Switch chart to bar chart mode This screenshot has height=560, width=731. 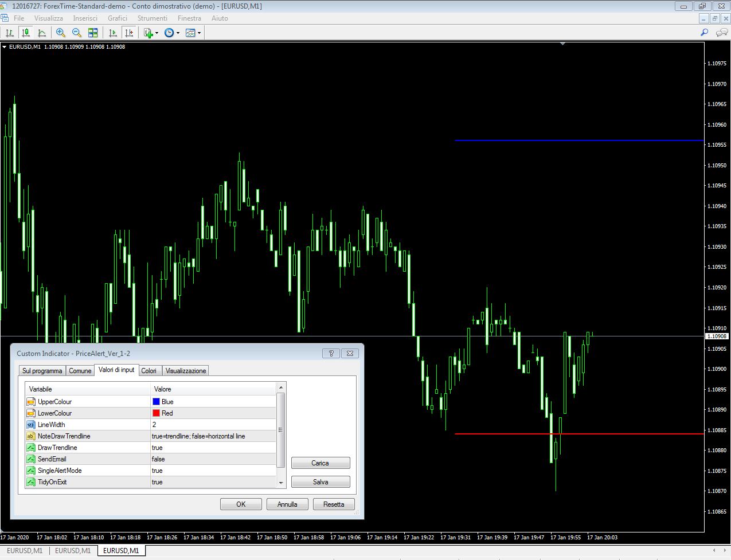[9, 33]
